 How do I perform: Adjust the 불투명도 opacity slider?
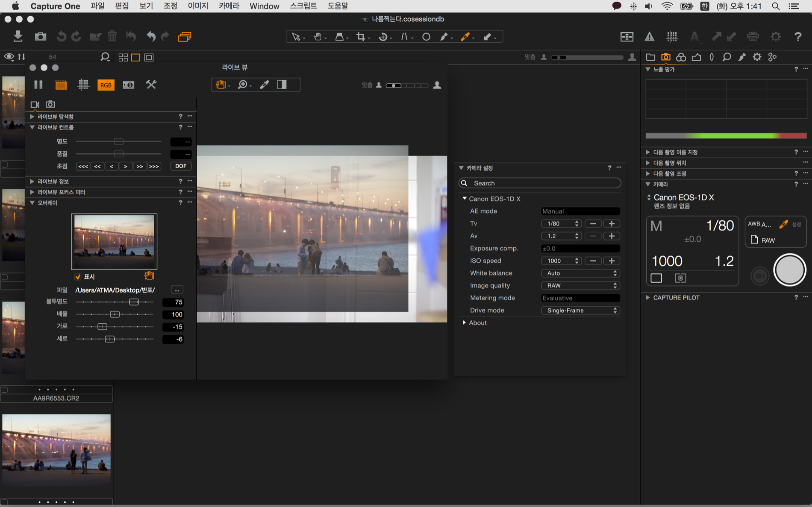coord(134,302)
